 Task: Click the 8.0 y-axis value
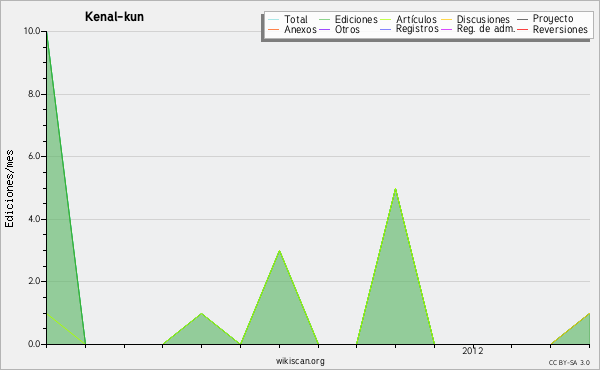pyautogui.click(x=34, y=94)
